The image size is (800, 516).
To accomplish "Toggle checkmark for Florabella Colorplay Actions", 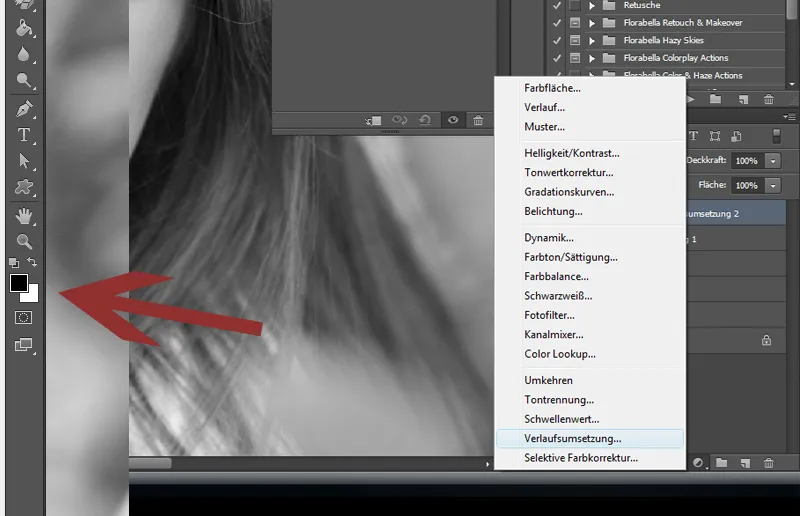I will point(557,58).
